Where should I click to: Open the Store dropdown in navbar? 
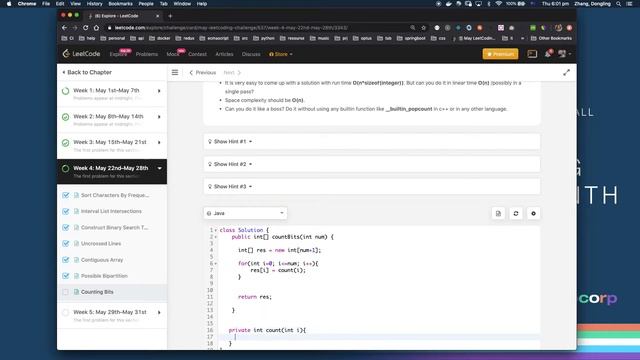coord(281,54)
